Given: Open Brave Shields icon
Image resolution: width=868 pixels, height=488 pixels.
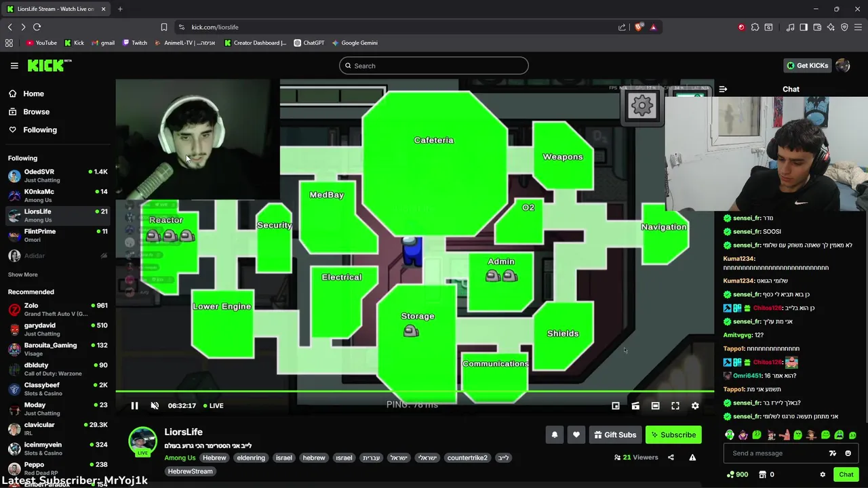Looking at the screenshot, I should [x=639, y=27].
